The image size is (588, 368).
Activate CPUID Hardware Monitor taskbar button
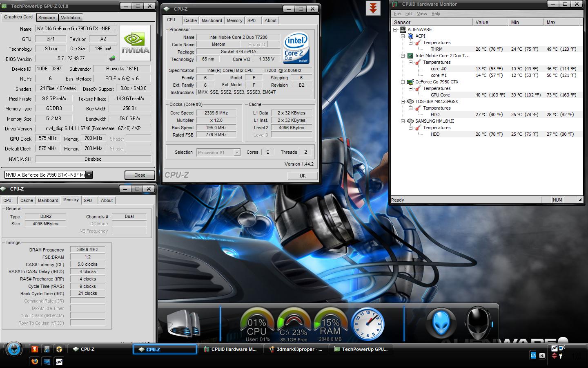(x=231, y=349)
